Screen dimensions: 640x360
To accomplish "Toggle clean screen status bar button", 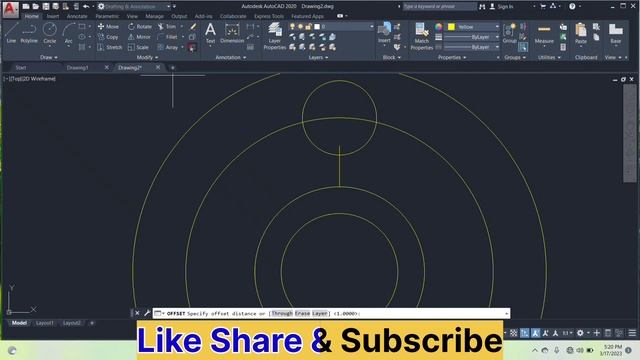I will click(619, 333).
